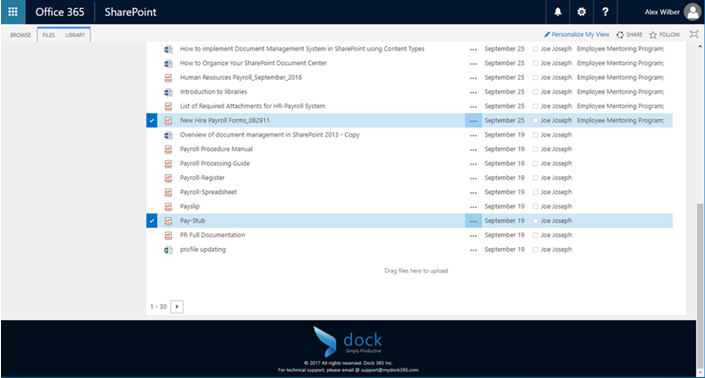Open ellipsis menu for Introduction to libraries
The height and width of the screenshot is (378, 705).
pos(473,93)
